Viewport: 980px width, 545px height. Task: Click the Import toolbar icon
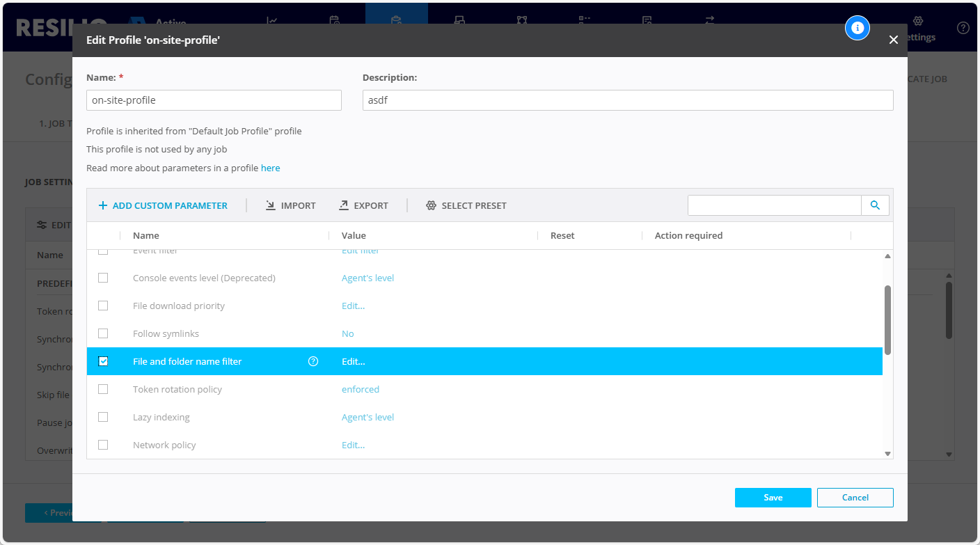[x=271, y=205]
